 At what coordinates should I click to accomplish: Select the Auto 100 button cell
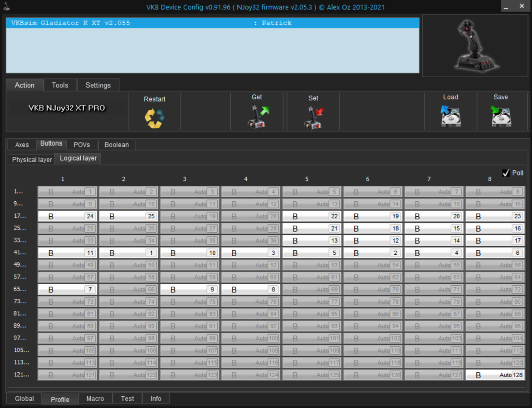tap(251, 339)
